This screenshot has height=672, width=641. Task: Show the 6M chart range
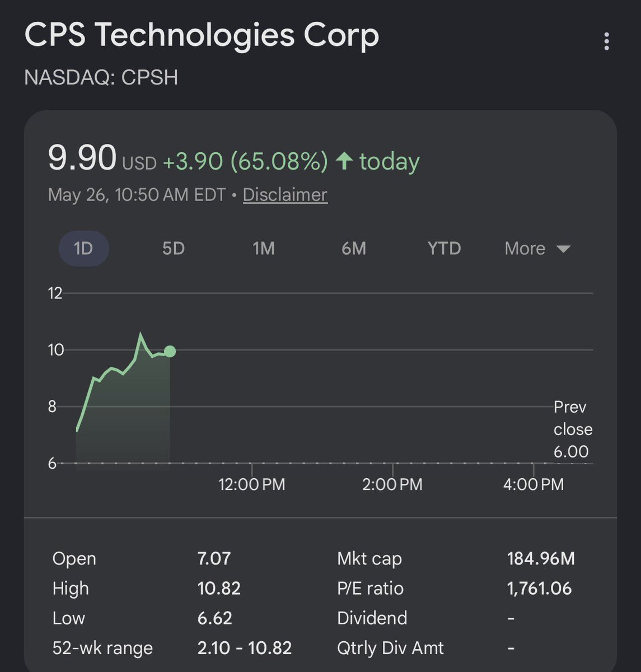tap(354, 248)
